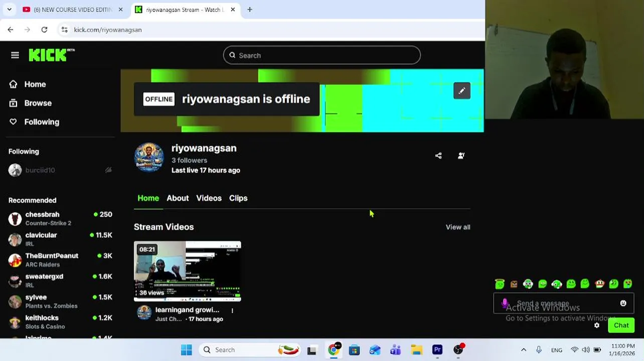The width and height of the screenshot is (644, 361).
Task: Open Premiere Pro from the taskbar
Action: coord(437,350)
